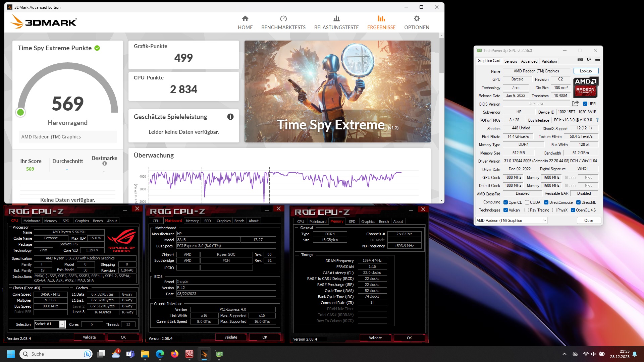Click the BIOS export share icon in GPU-Z

[x=575, y=104]
